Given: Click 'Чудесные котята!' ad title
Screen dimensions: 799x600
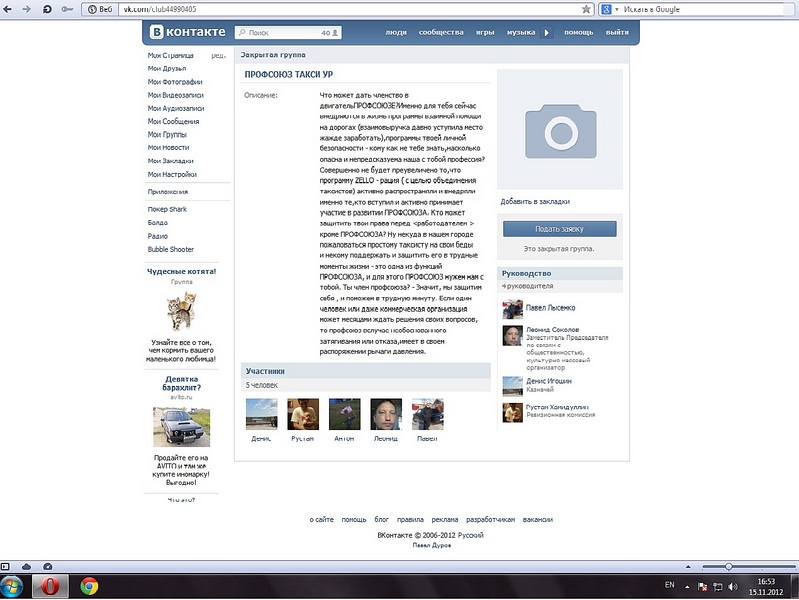Looking at the screenshot, I should pos(181,271).
